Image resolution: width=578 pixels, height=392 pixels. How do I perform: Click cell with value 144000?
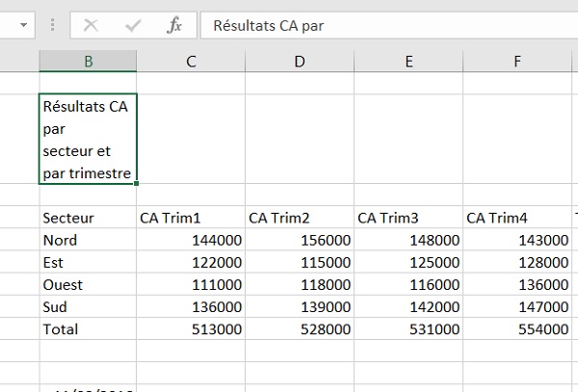pos(191,240)
